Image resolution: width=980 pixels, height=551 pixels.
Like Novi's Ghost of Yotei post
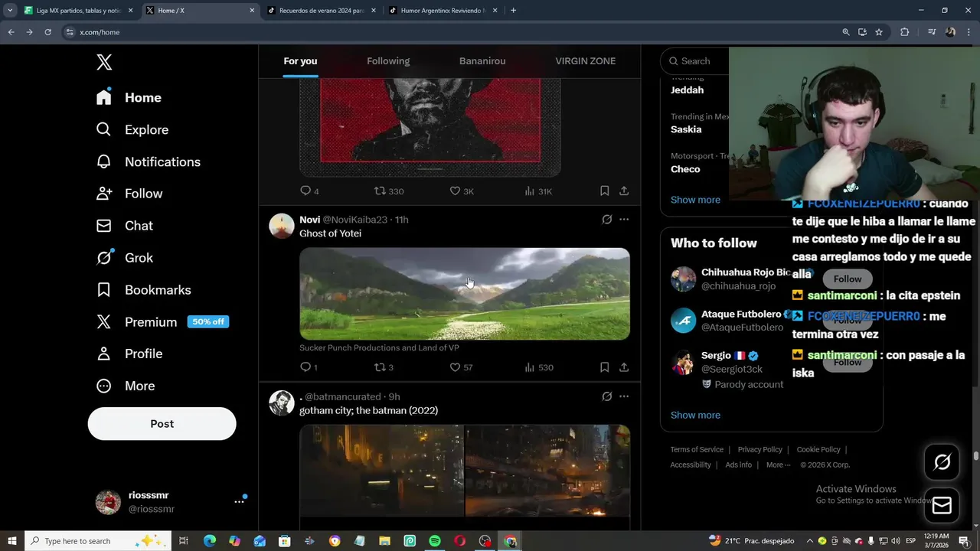coord(461,367)
